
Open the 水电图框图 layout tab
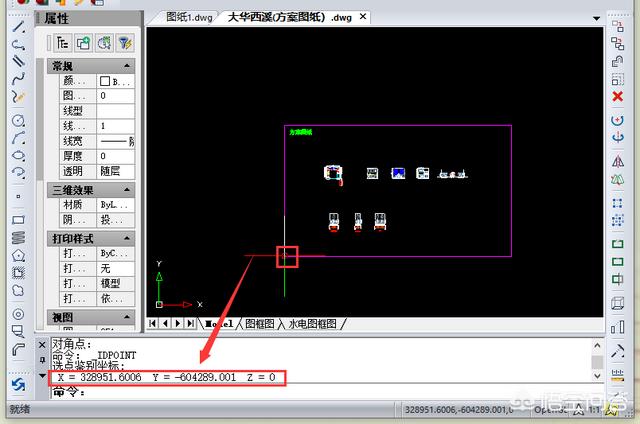pyautogui.click(x=313, y=324)
